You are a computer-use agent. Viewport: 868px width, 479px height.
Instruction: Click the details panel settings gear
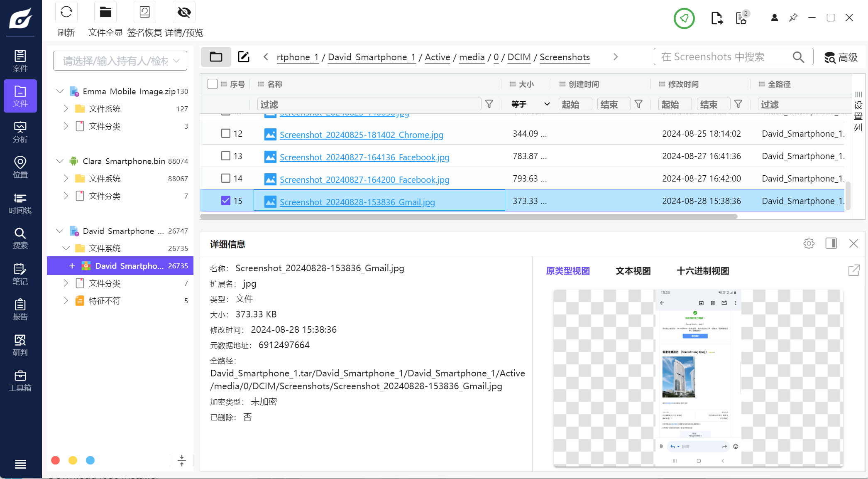[809, 243]
